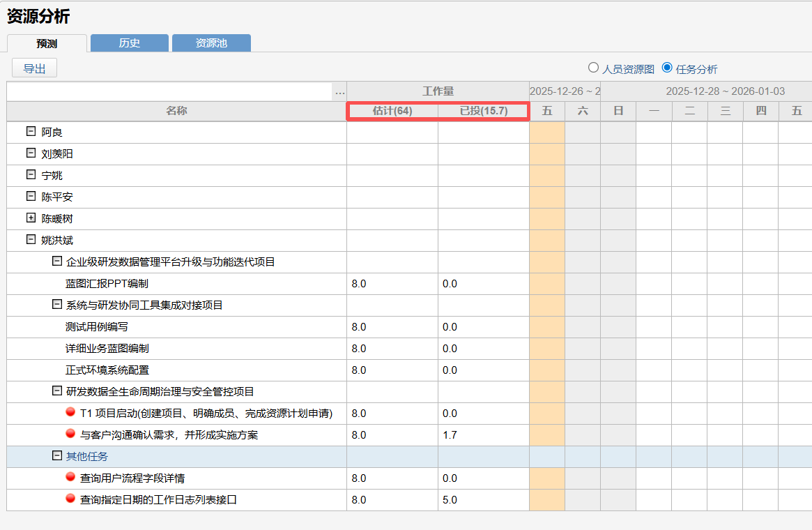Viewport: 812px width, 530px height.
Task: Open the 资源池 tab
Action: coord(211,43)
